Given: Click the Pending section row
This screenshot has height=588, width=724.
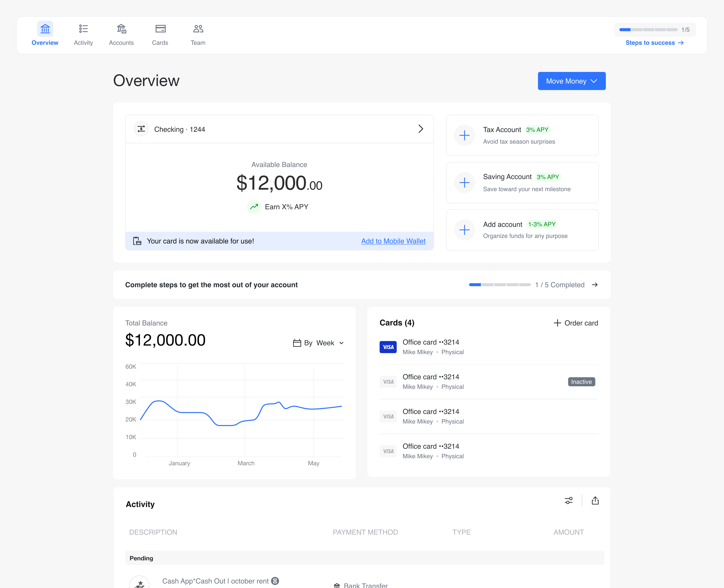Looking at the screenshot, I should pos(365,558).
